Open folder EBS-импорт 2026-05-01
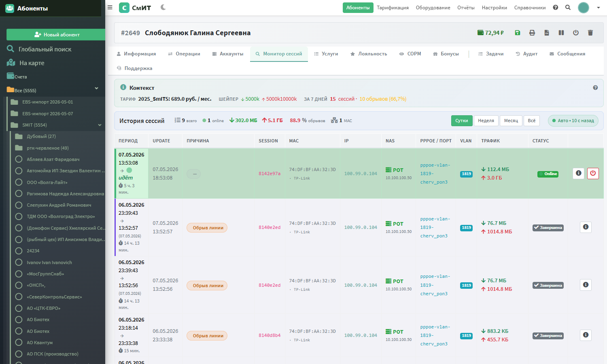Image resolution: width=607 pixels, height=364 pixels. click(x=48, y=102)
